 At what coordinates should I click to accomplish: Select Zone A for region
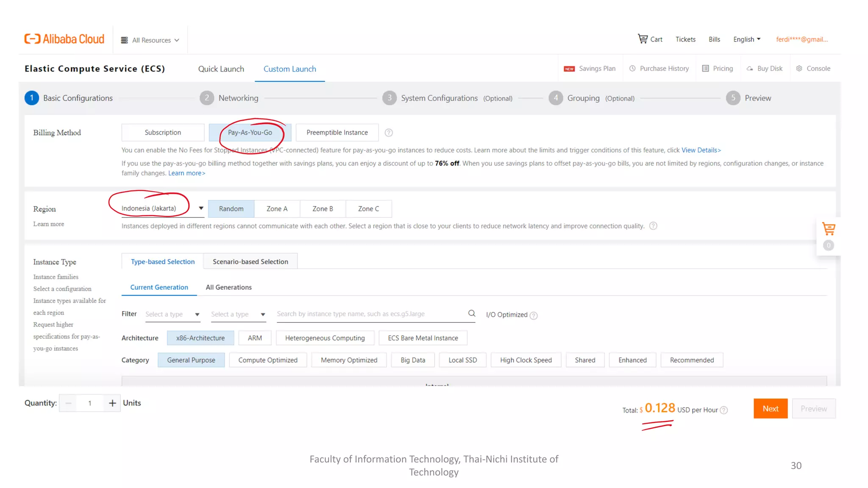(277, 209)
